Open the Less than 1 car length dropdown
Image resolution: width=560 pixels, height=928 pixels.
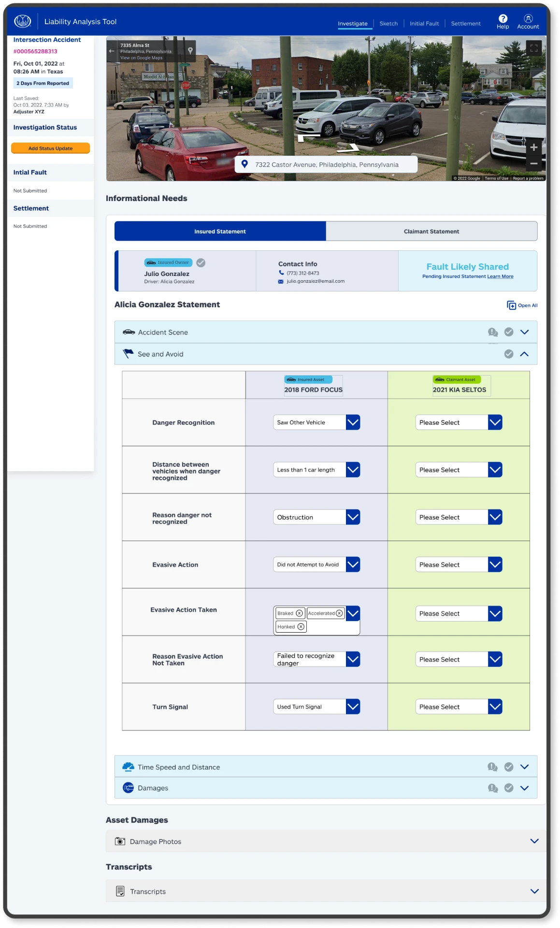(x=316, y=470)
